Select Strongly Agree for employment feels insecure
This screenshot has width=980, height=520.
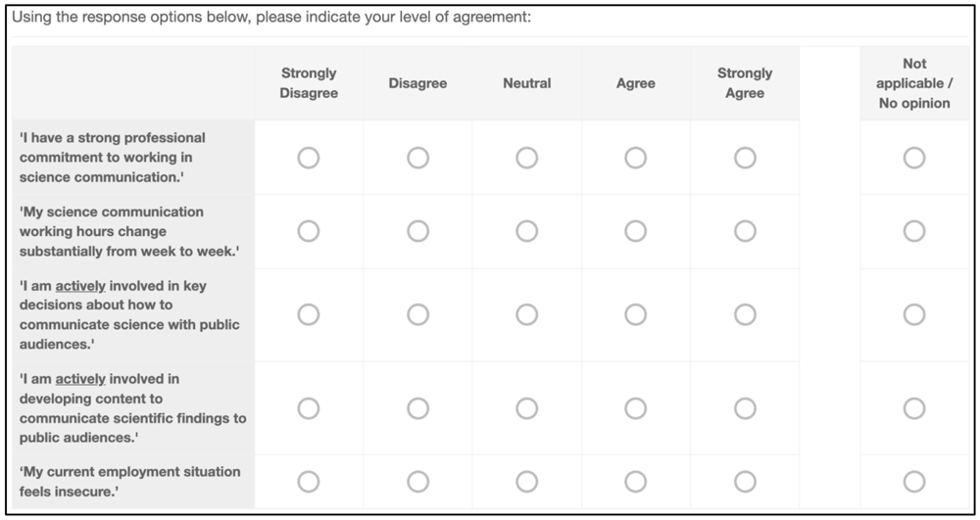click(x=745, y=481)
